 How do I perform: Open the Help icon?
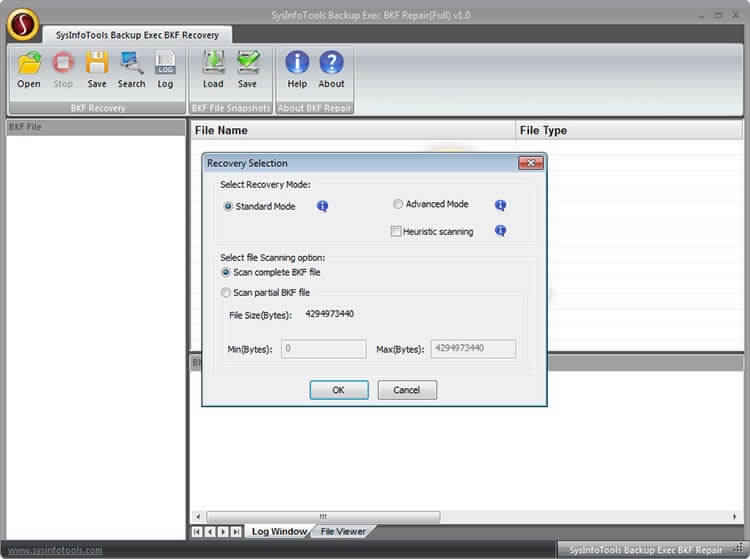pos(297,69)
